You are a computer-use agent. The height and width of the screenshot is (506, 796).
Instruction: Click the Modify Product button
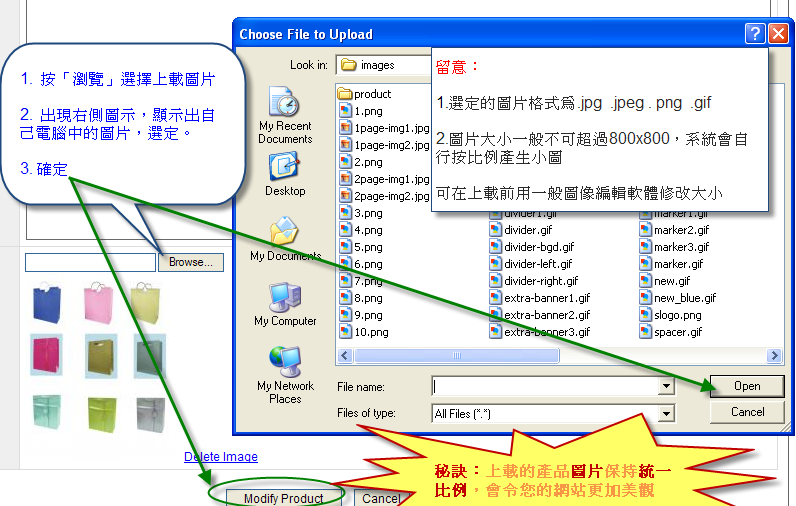point(283,498)
